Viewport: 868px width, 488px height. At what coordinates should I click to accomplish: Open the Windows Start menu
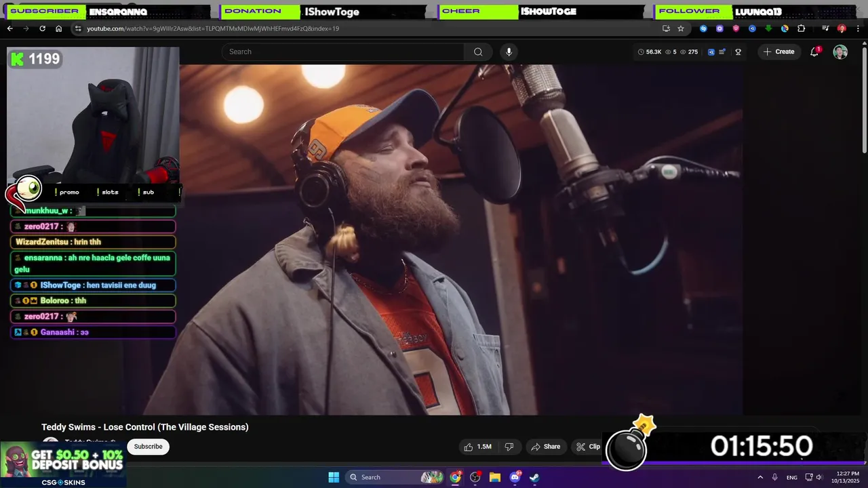[334, 477]
